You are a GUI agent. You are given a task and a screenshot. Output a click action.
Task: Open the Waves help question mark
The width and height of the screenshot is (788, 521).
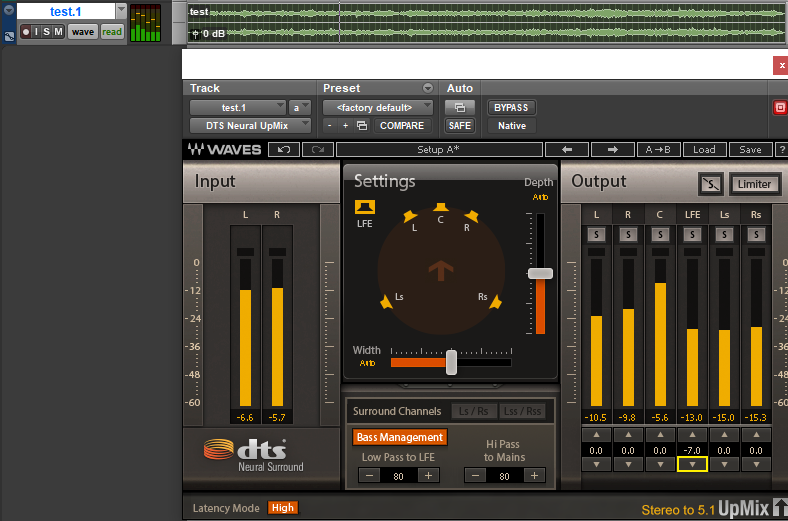click(781, 149)
